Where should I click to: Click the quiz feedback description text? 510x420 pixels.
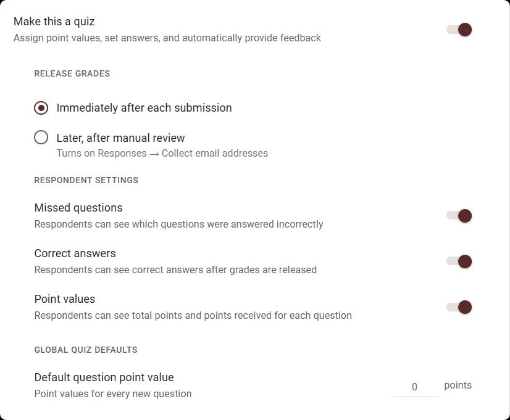point(167,38)
